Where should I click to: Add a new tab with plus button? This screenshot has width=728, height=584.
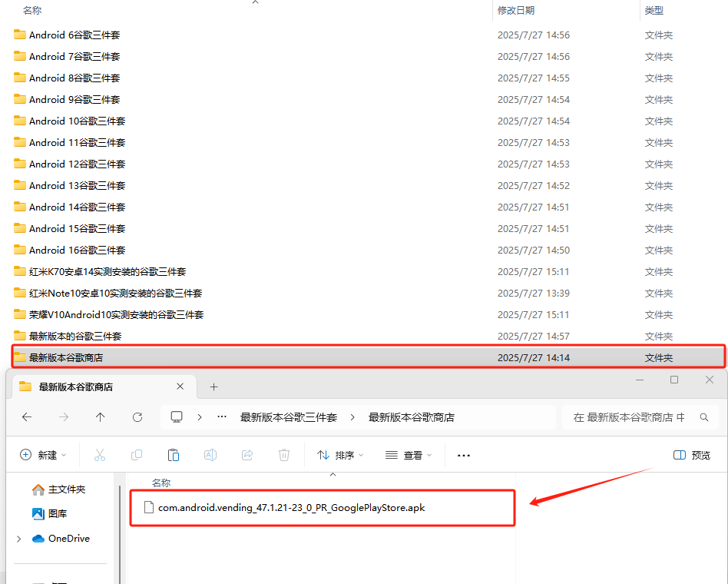tap(214, 387)
